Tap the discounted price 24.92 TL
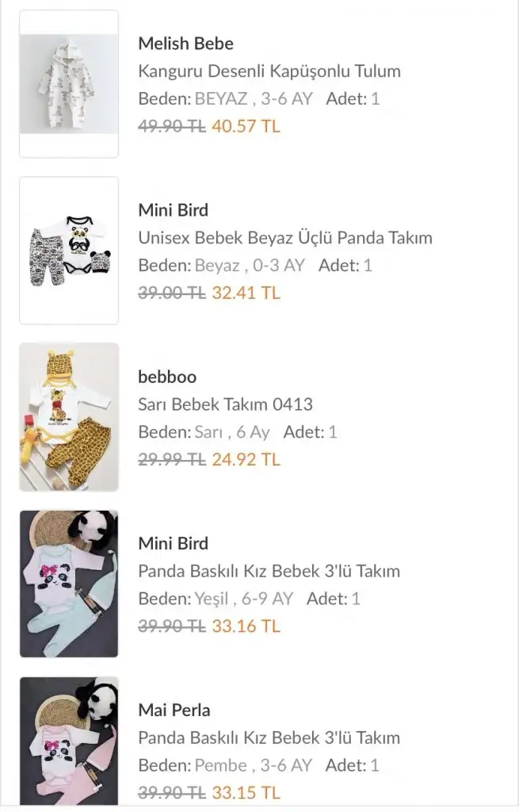Image resolution: width=519 pixels, height=812 pixels. pyautogui.click(x=246, y=459)
